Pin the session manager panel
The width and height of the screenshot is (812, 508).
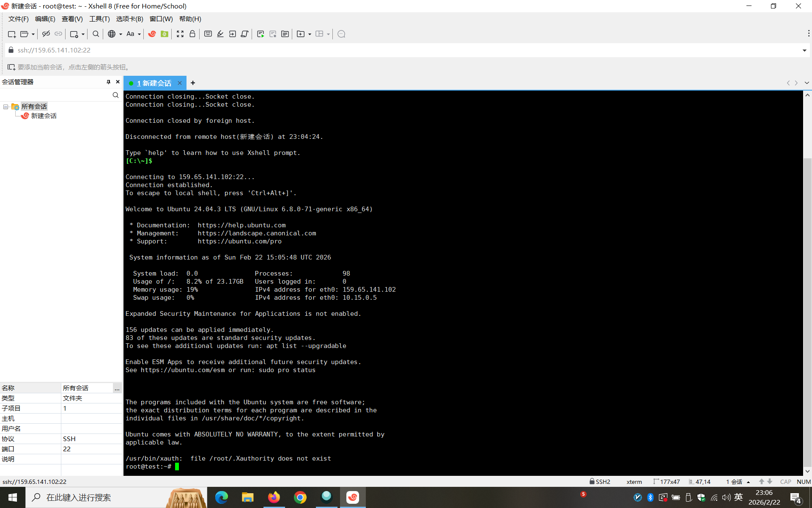[108, 82]
